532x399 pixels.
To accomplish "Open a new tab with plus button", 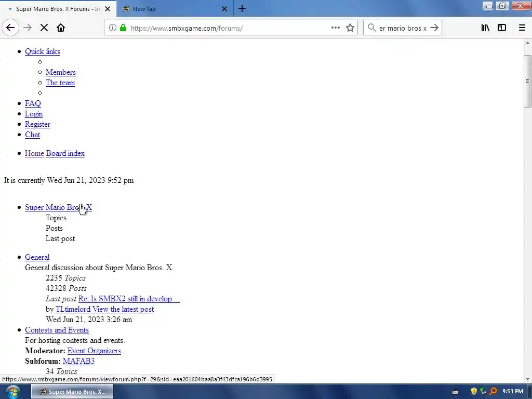I will 242,8.
